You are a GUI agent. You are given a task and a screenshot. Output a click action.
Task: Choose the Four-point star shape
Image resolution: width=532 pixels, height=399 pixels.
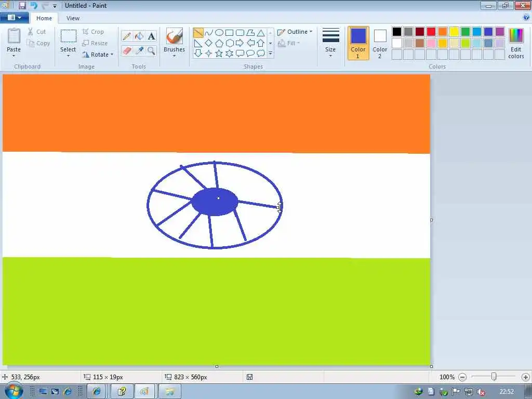click(x=209, y=54)
